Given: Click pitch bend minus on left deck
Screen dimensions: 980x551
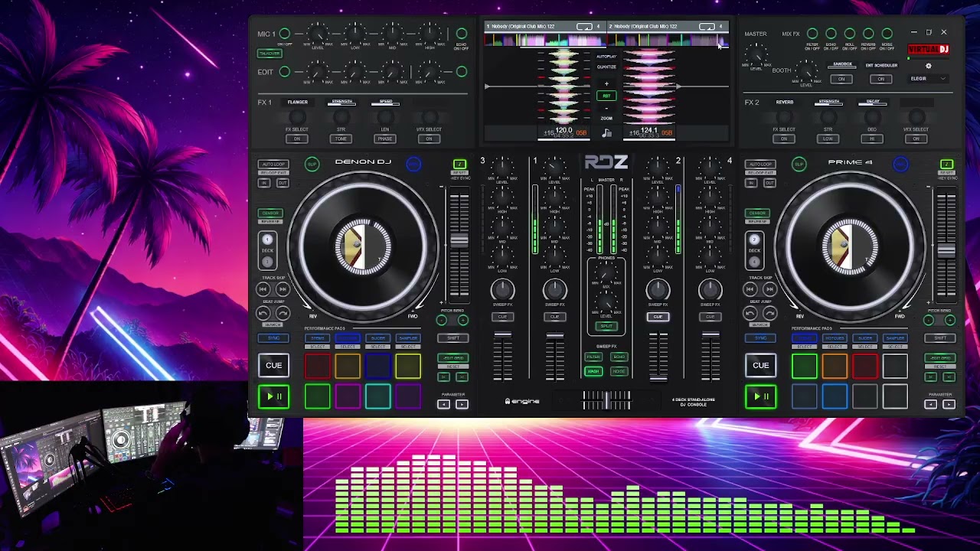Looking at the screenshot, I should tap(442, 320).
